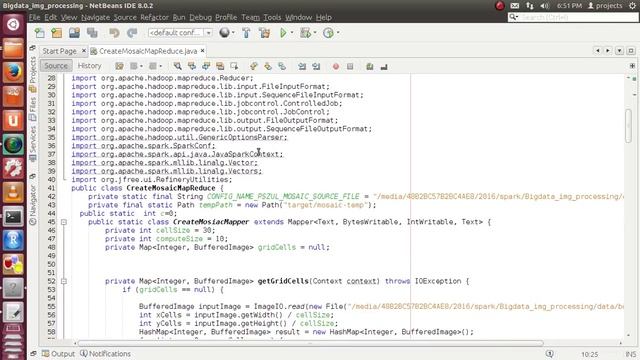
Task: Click the Shift Line Right icon
Action: click(x=316, y=66)
